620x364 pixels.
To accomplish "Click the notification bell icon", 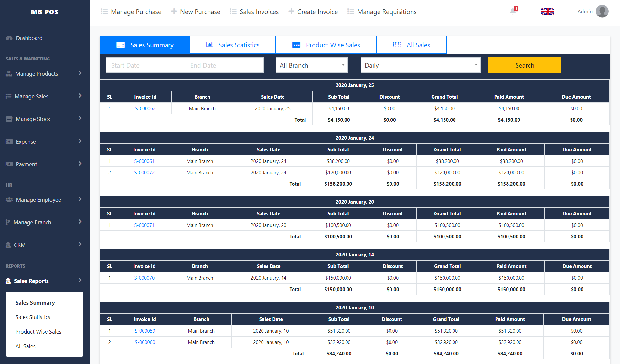I will [x=513, y=11].
